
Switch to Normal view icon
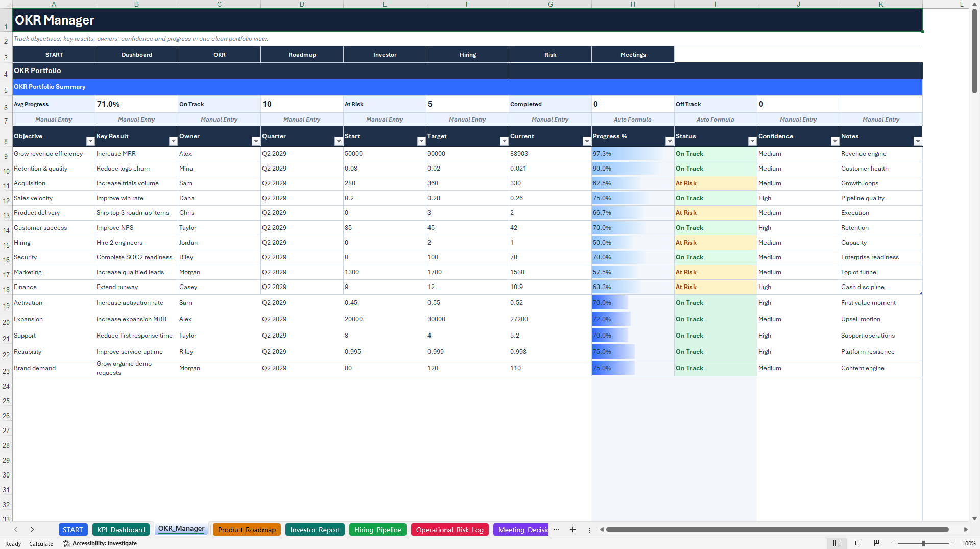836,543
